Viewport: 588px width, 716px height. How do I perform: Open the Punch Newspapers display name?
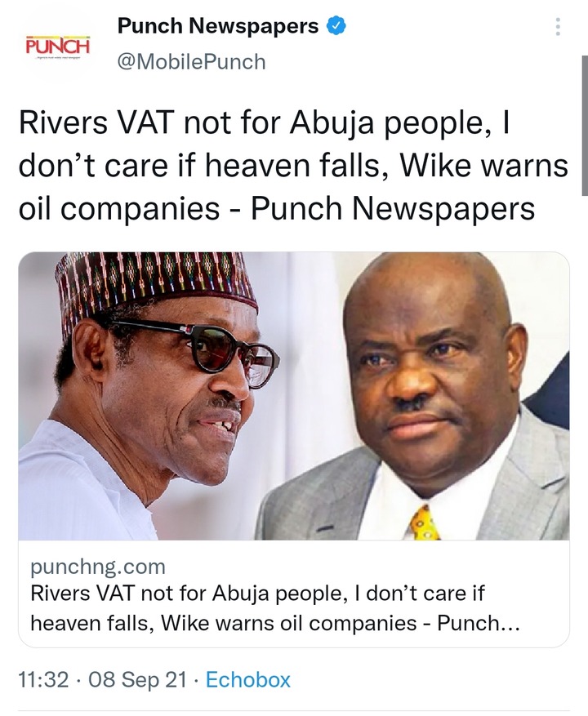(x=218, y=26)
